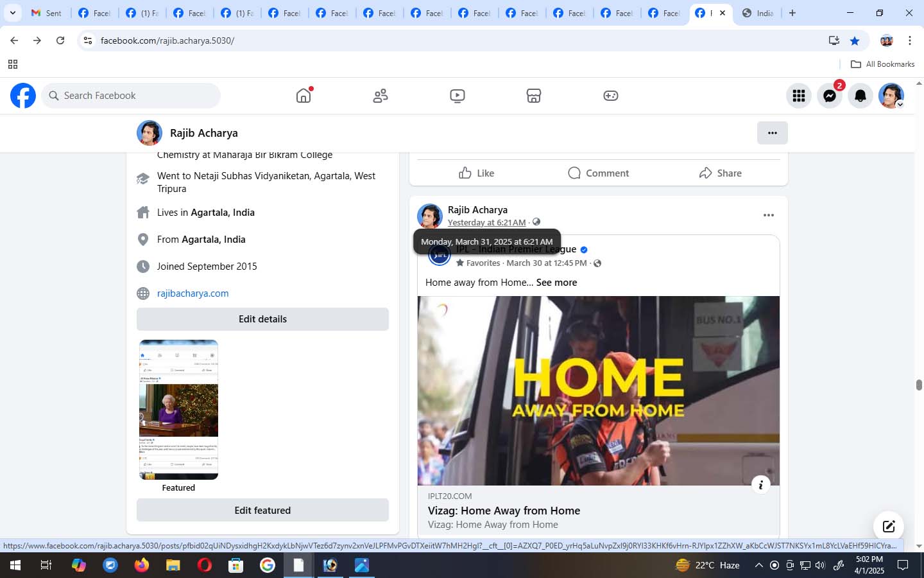Screen dimensions: 924x578
Task: Click the new message compose floating icon
Action: point(889,527)
